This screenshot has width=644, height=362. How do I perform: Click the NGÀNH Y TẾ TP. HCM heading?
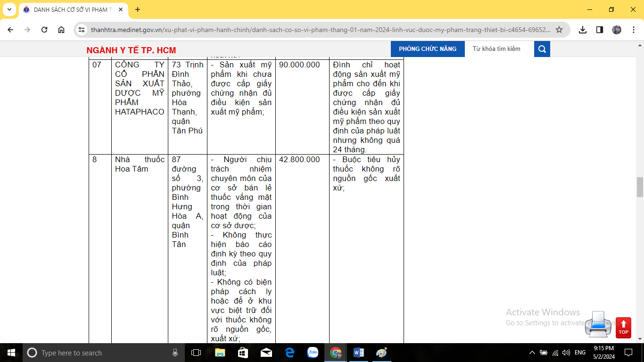click(131, 50)
